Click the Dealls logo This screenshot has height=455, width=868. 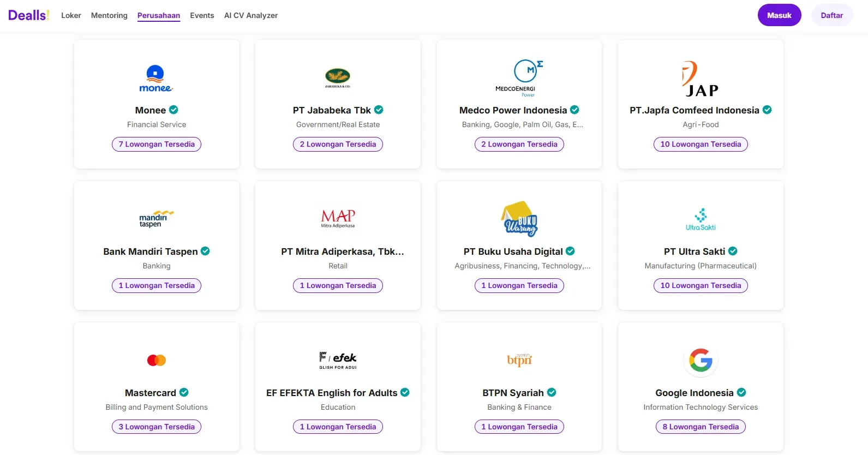(28, 15)
